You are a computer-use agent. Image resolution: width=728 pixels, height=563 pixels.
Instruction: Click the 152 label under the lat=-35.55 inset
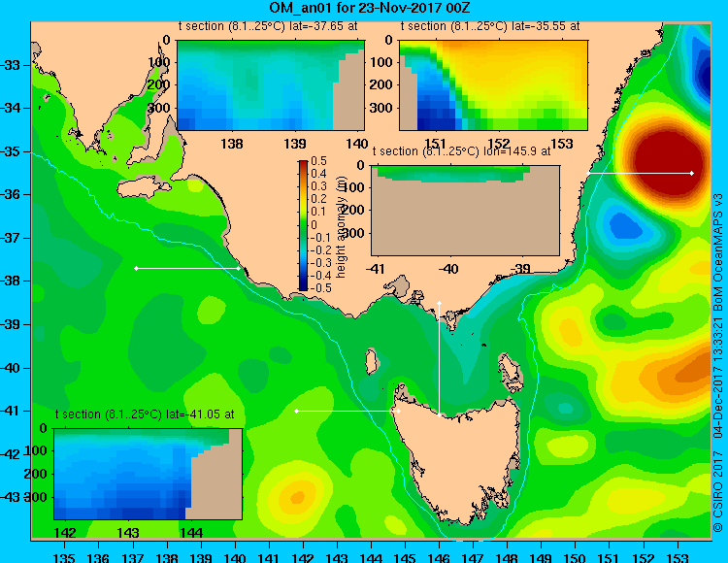click(x=499, y=144)
